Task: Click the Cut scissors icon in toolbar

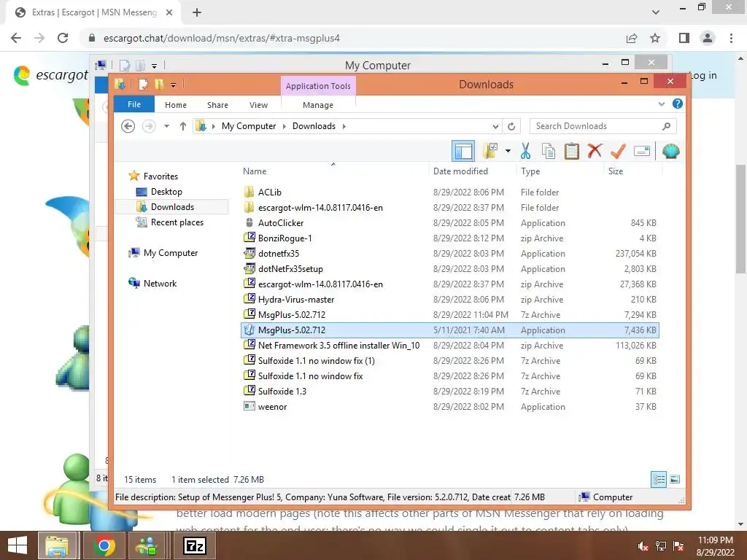Action: click(x=525, y=151)
